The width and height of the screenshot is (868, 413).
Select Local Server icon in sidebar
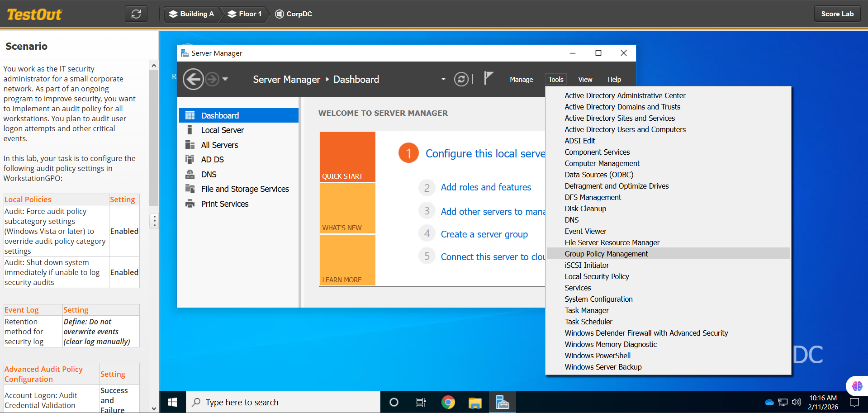[x=190, y=130]
